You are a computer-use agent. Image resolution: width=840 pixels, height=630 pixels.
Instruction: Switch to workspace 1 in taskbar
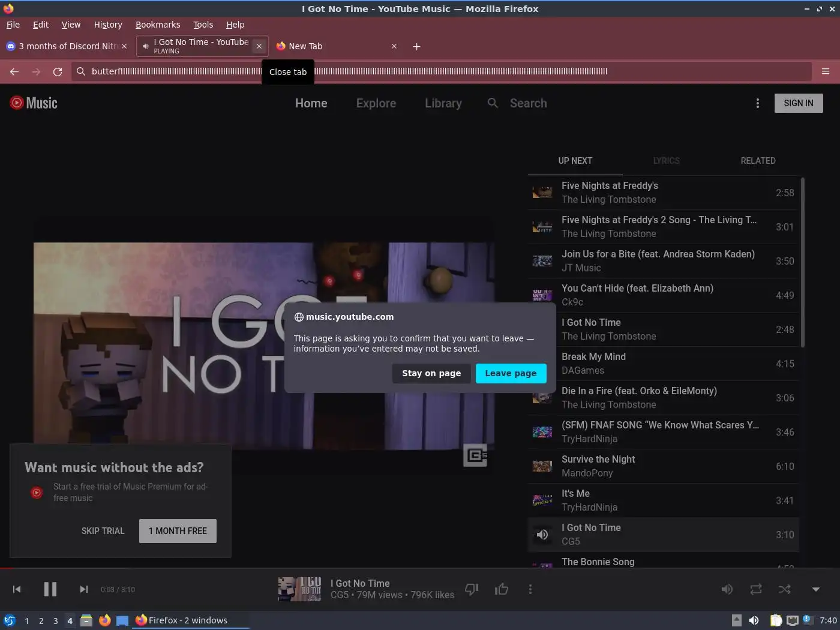pyautogui.click(x=26, y=620)
